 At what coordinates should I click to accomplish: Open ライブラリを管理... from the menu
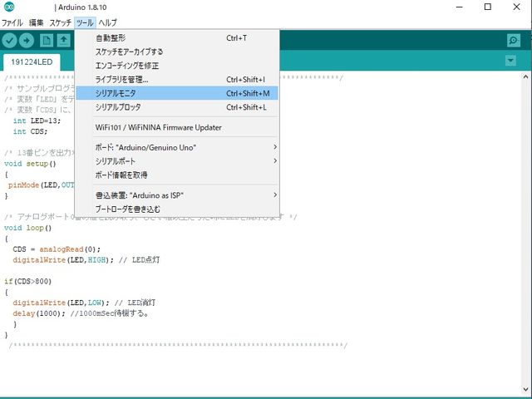click(x=177, y=80)
